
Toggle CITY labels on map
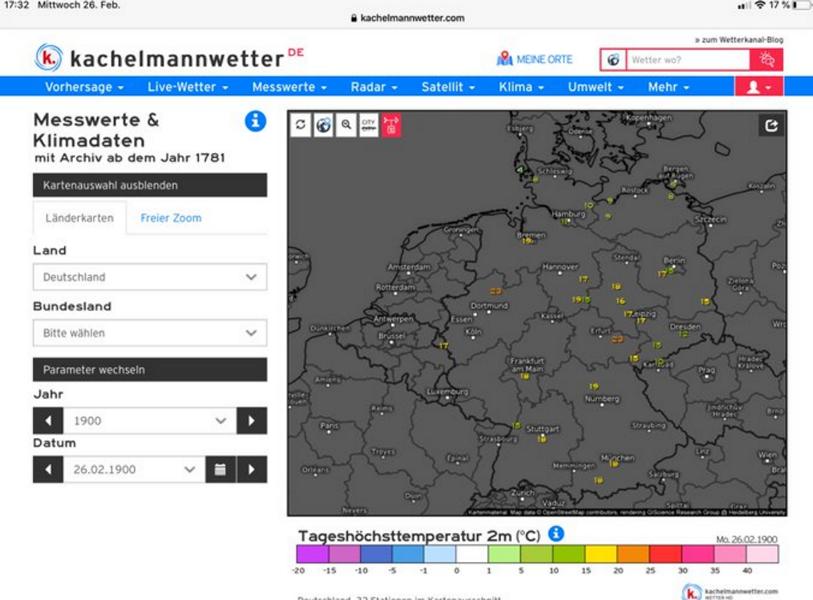(369, 125)
